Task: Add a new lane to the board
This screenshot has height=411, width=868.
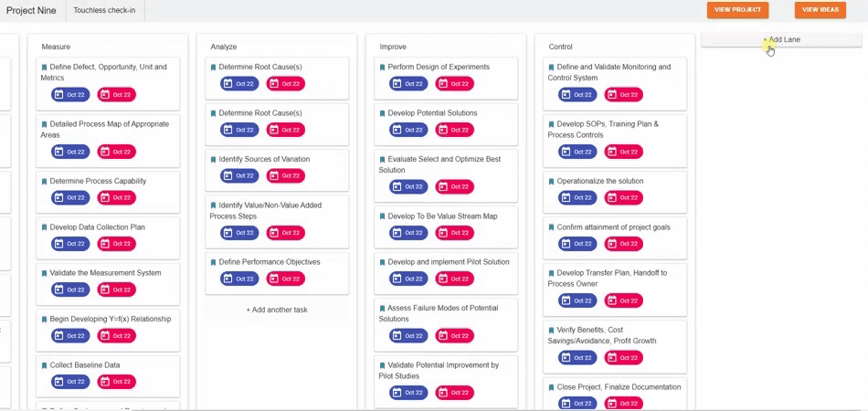Action: pyautogui.click(x=781, y=40)
